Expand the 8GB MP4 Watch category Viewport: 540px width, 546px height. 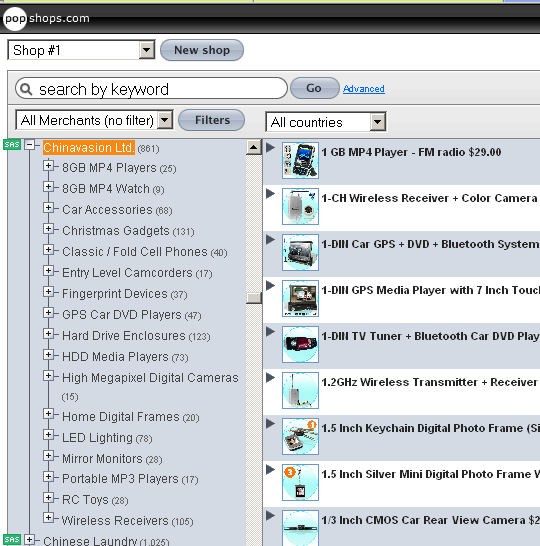[48, 187]
